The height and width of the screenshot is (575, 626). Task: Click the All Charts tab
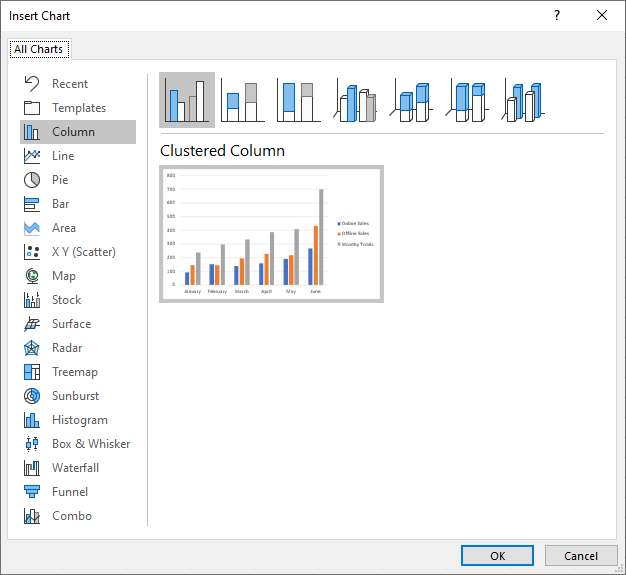pos(38,49)
